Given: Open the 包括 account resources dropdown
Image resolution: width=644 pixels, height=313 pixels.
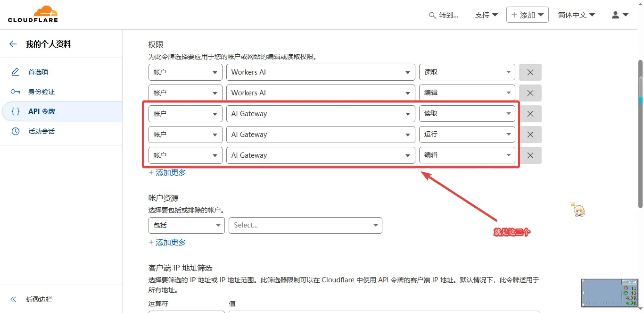Looking at the screenshot, I should [187, 225].
